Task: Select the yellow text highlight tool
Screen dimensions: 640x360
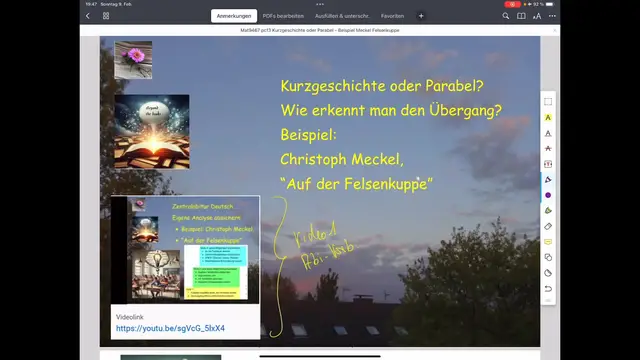Action: tap(548, 118)
